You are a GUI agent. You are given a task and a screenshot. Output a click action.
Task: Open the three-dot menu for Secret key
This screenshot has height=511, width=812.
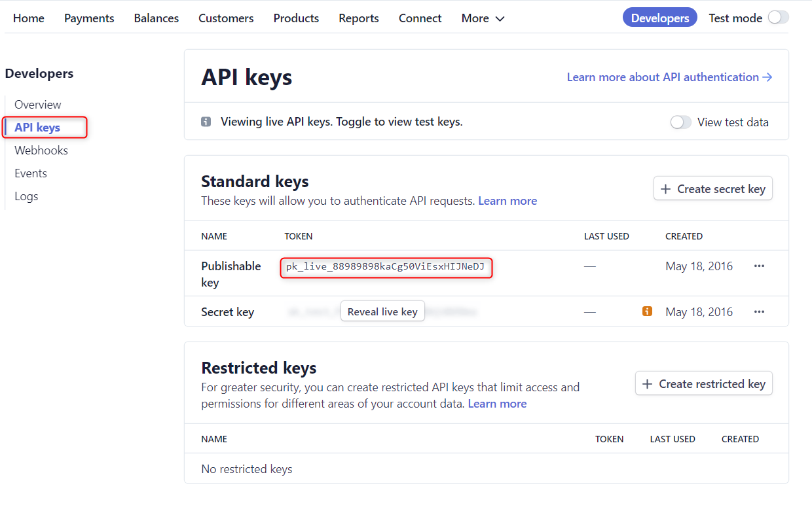coord(759,311)
